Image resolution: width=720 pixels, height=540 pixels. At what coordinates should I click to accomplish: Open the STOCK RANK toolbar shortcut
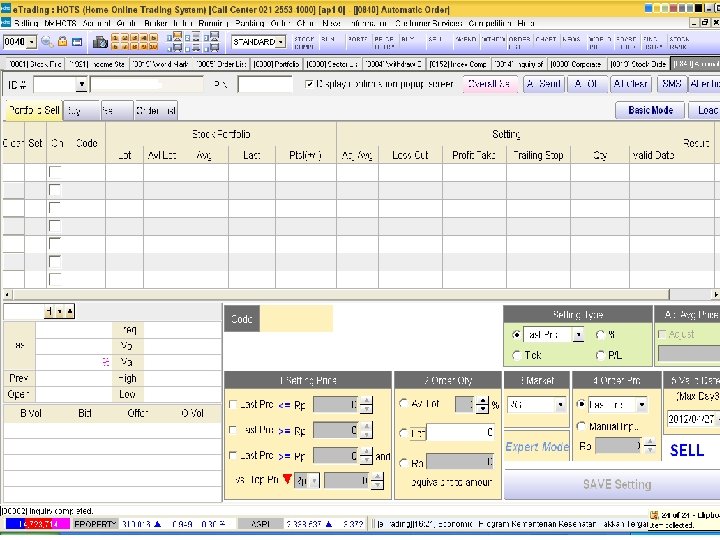(x=680, y=42)
